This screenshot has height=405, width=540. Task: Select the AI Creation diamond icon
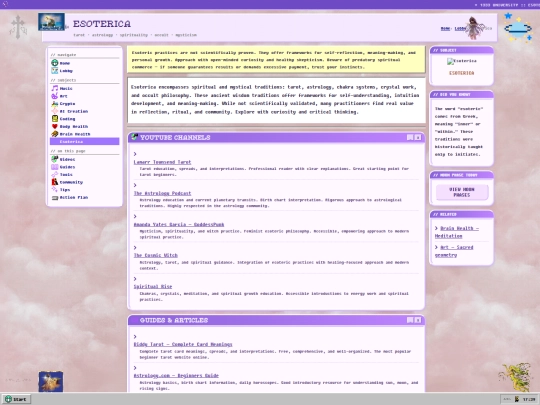pos(54,111)
